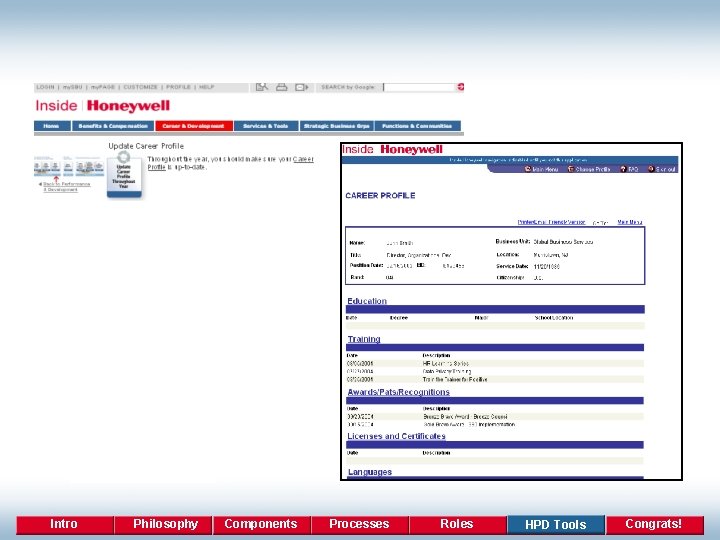Click the LOGIN link in top bar

(45, 87)
